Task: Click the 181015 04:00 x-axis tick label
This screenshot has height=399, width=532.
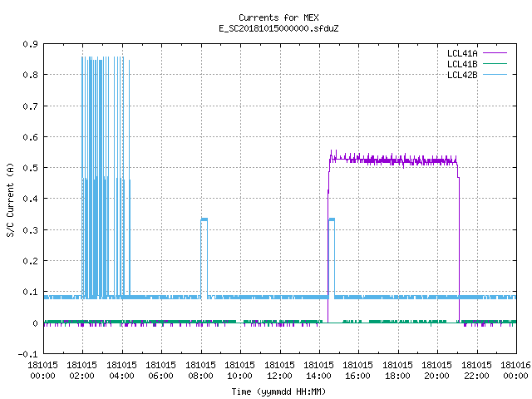Action: (122, 370)
